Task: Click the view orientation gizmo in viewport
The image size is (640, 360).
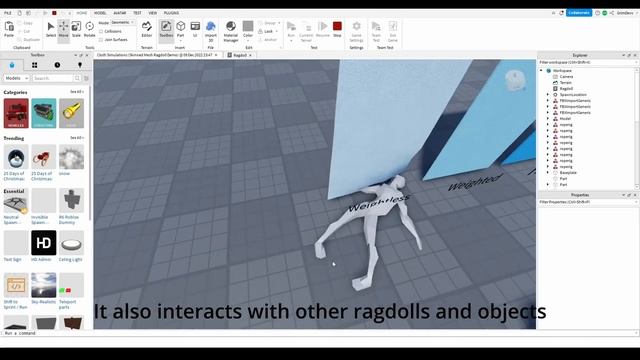Action: [515, 80]
